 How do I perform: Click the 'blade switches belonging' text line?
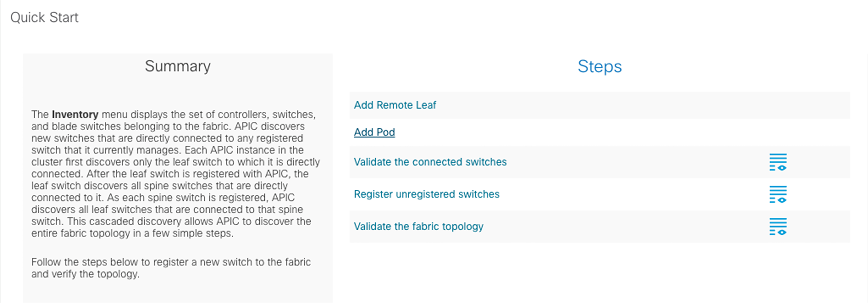pos(168,126)
